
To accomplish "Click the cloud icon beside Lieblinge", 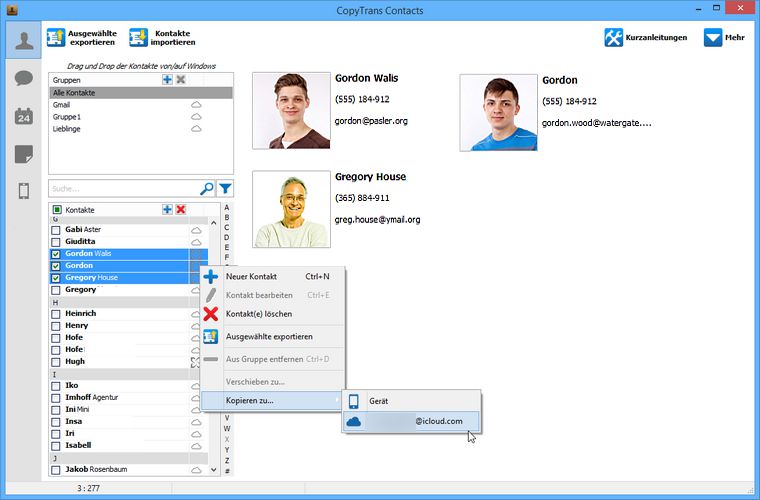I will tap(196, 129).
